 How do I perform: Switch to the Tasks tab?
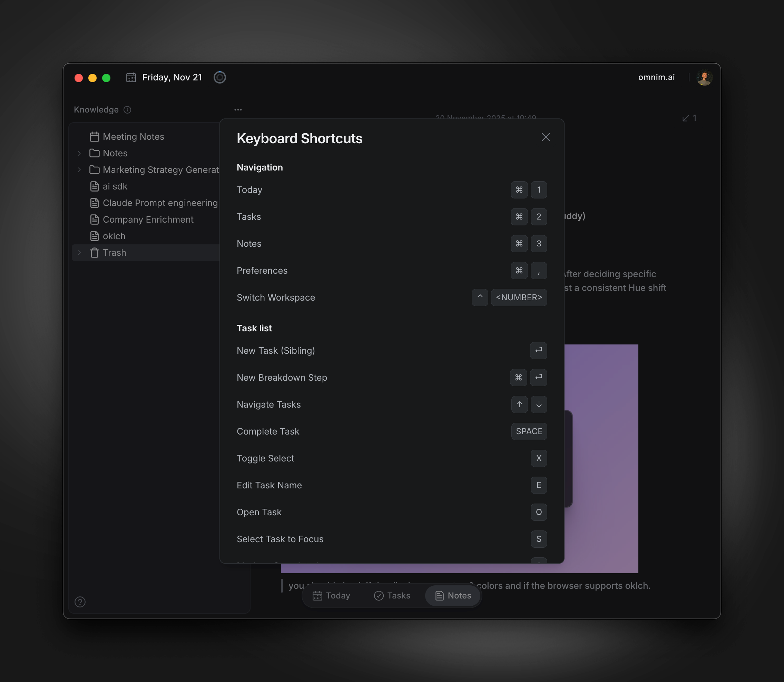392,596
